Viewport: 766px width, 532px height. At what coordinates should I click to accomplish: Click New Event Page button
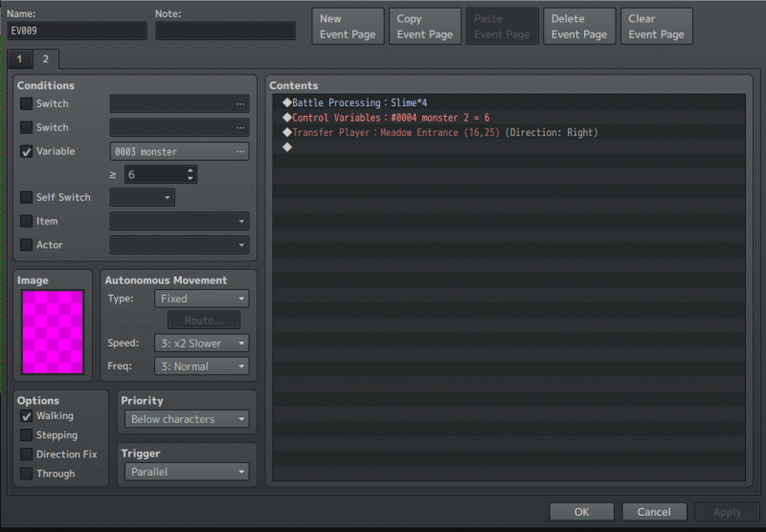348,27
